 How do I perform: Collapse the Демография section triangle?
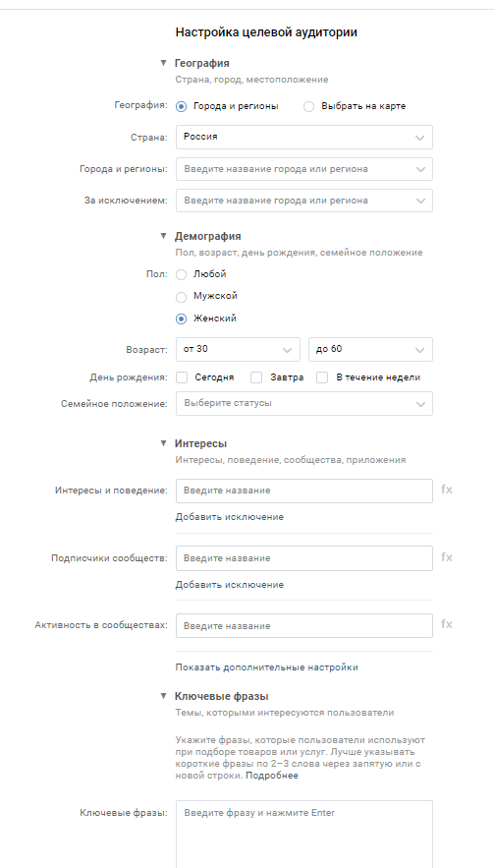click(x=163, y=236)
